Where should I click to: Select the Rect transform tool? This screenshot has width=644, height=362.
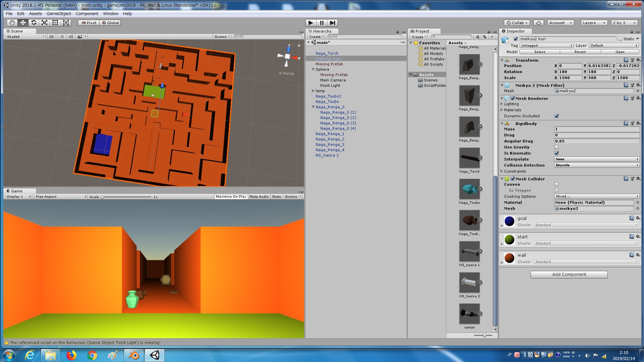55,23
